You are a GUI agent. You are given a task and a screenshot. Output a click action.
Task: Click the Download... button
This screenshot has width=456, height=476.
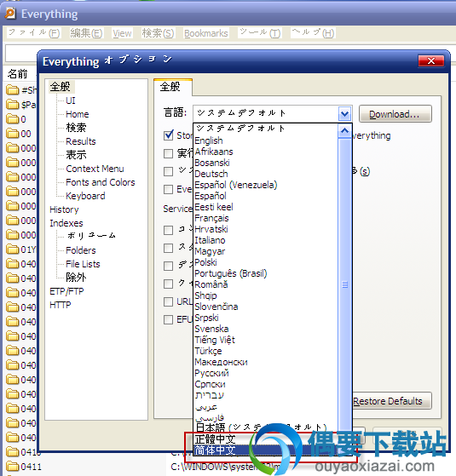[395, 114]
